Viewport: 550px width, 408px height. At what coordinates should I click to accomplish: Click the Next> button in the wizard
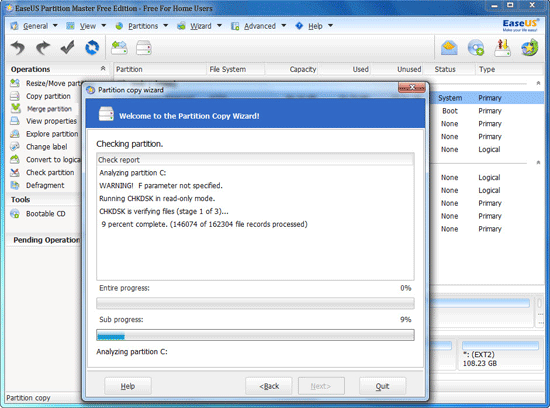[321, 386]
